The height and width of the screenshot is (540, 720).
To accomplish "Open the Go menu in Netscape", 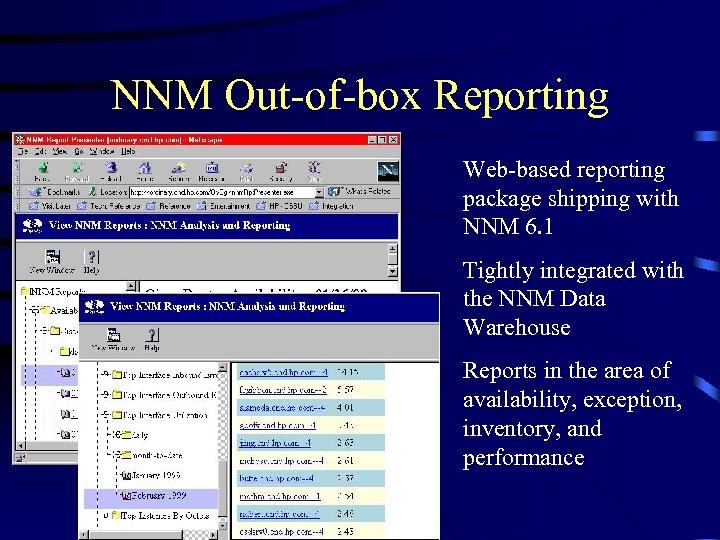I will [x=79, y=151].
